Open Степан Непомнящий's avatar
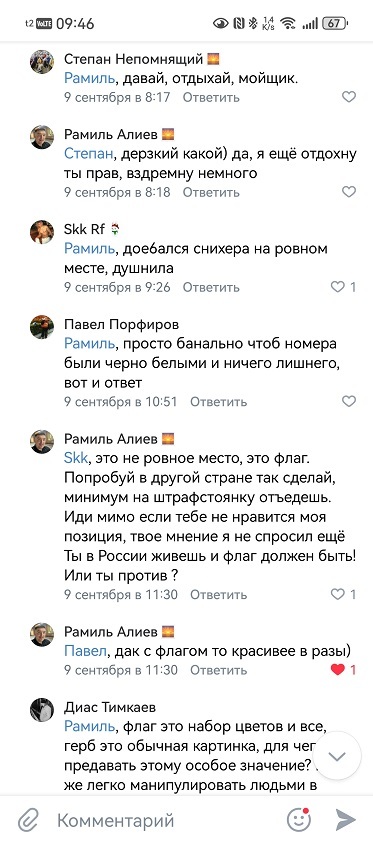This screenshot has height=844, width=373. click(x=42, y=62)
